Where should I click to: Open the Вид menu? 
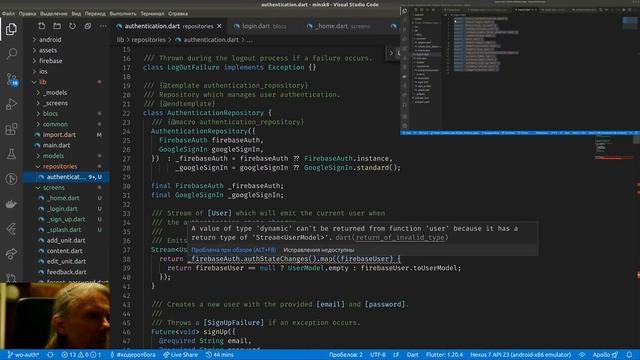tap(76, 13)
